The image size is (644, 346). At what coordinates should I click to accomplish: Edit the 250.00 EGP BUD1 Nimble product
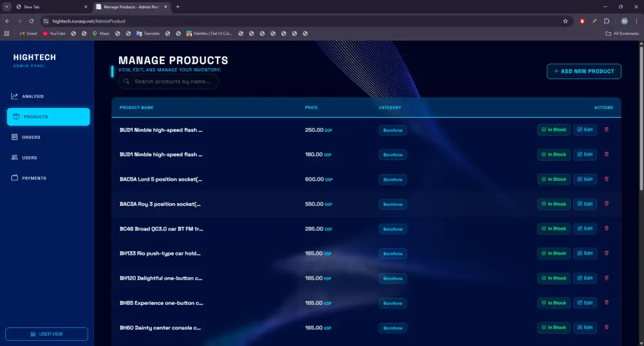point(585,129)
